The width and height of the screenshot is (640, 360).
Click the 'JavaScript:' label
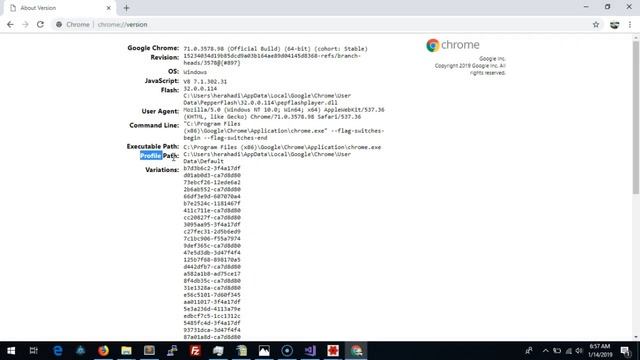(162, 80)
